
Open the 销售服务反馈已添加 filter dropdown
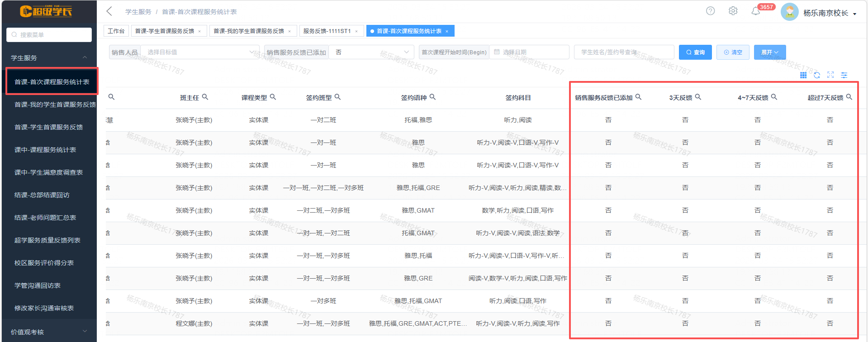tap(371, 52)
